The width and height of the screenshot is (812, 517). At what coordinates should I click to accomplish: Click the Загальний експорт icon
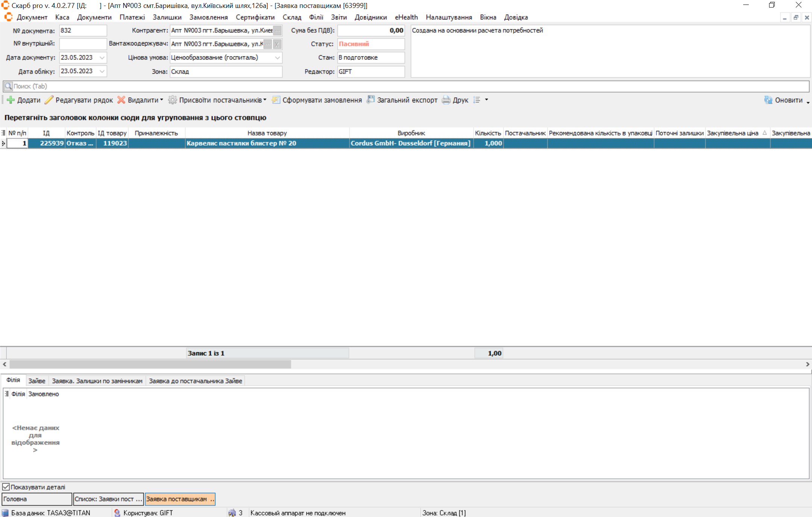(370, 100)
